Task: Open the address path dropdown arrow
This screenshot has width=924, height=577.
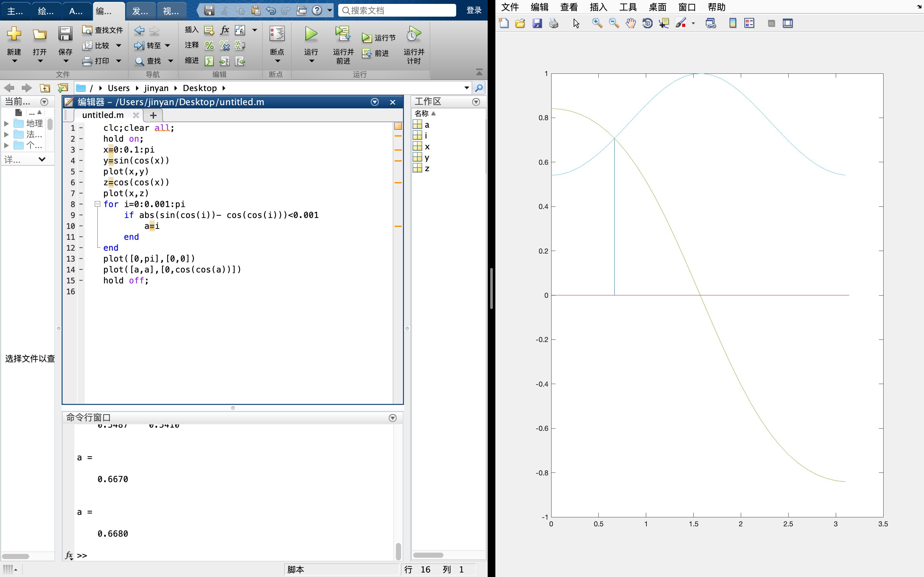Action: [x=466, y=88]
